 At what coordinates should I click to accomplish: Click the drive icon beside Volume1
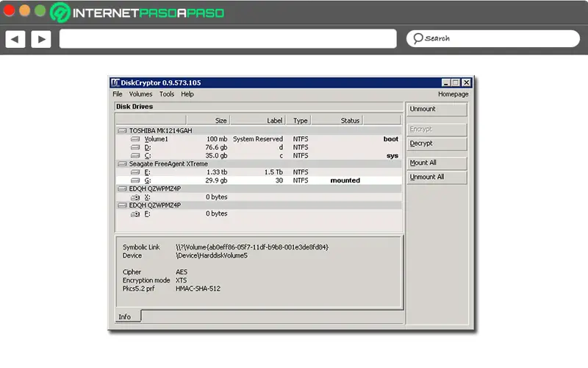tap(135, 138)
